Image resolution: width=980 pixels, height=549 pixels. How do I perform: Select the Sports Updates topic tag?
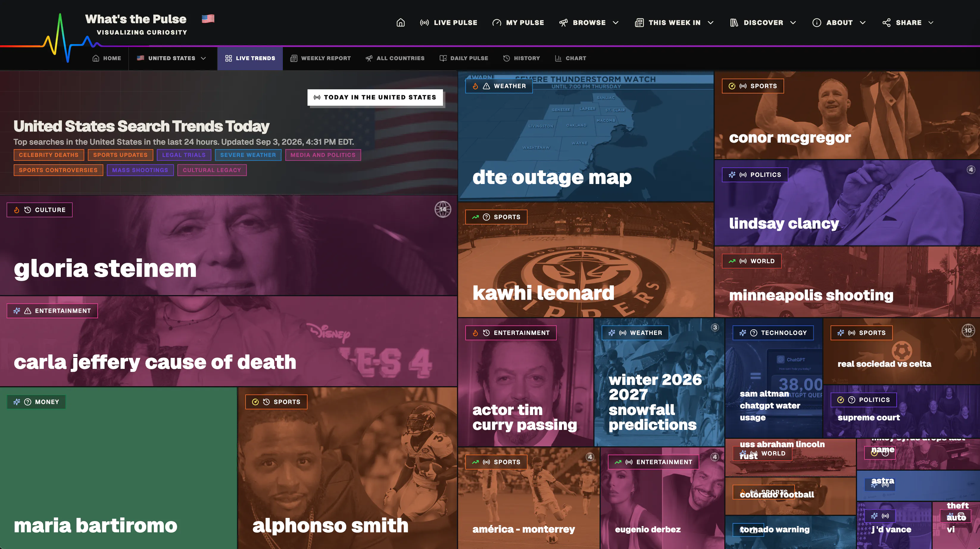(120, 155)
